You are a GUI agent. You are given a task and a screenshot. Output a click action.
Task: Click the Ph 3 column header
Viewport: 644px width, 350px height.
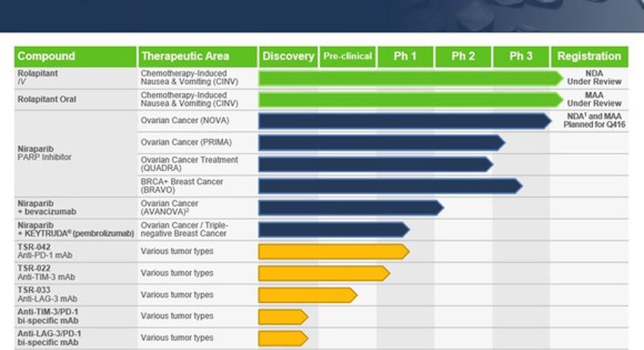(x=521, y=56)
